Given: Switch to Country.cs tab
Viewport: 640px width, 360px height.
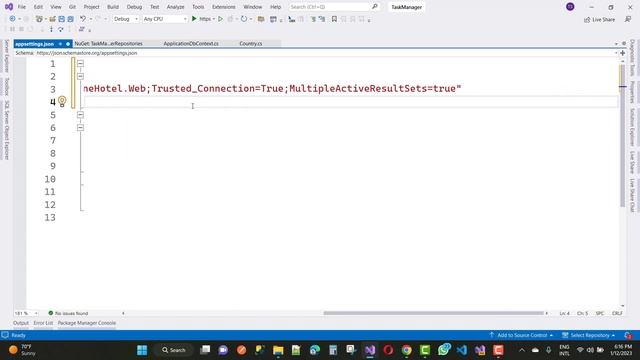Looking at the screenshot, I should pos(251,44).
